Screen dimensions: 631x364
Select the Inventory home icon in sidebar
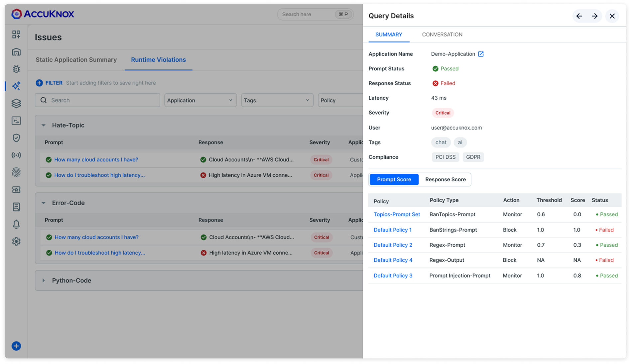pyautogui.click(x=16, y=52)
